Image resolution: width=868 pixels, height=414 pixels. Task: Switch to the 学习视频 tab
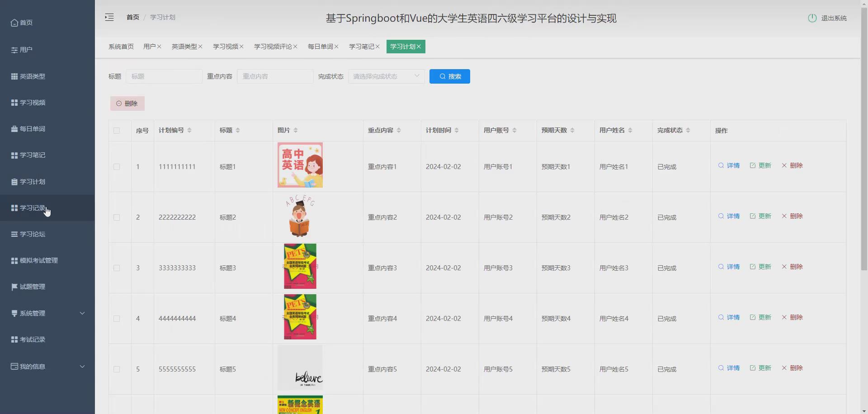point(225,47)
